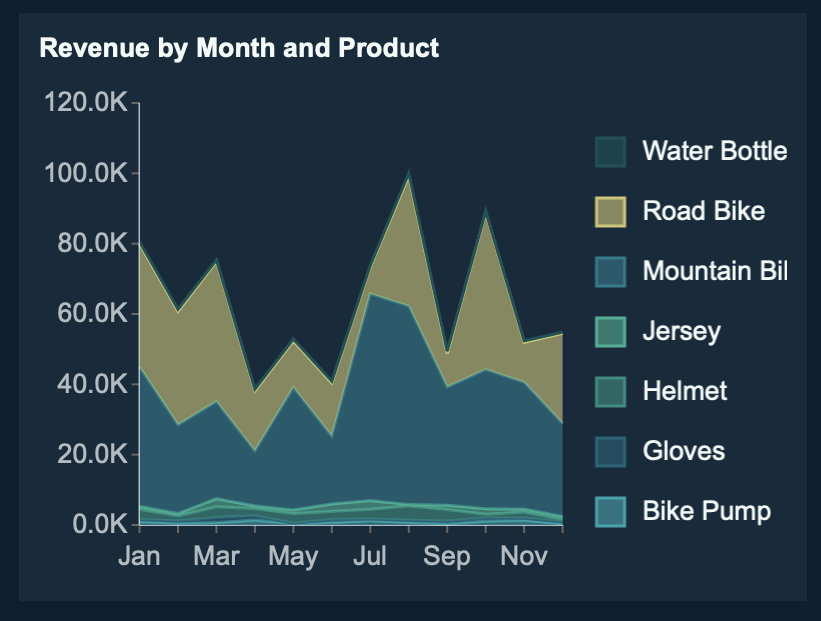Viewport: 821px width, 621px height.
Task: Toggle the Water Bottle series label
Action: [x=714, y=152]
